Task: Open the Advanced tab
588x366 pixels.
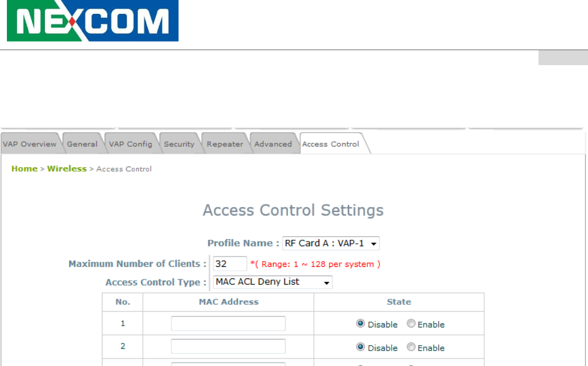Action: tap(273, 144)
